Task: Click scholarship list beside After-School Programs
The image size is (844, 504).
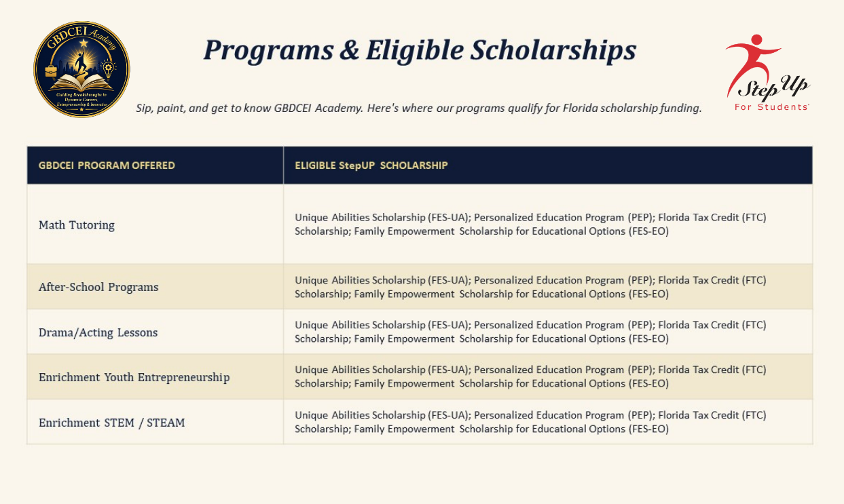Action: pyautogui.click(x=530, y=287)
